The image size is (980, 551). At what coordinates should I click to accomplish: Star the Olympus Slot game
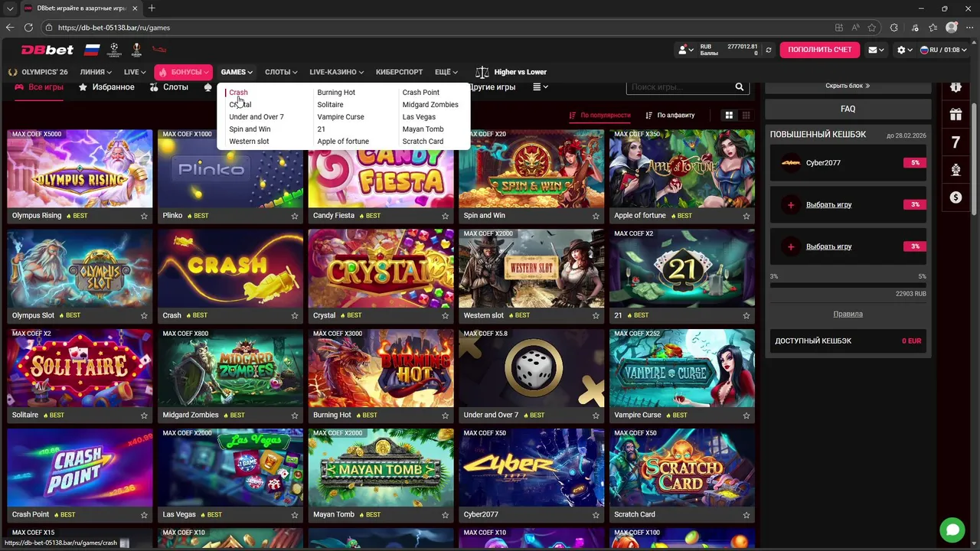(x=144, y=315)
